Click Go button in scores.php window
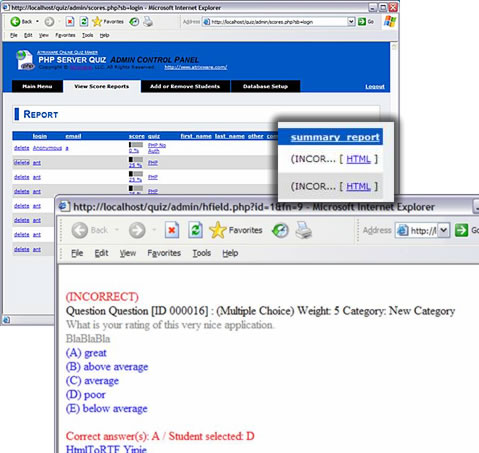Viewport: 479px width, 453px height. 366,22
